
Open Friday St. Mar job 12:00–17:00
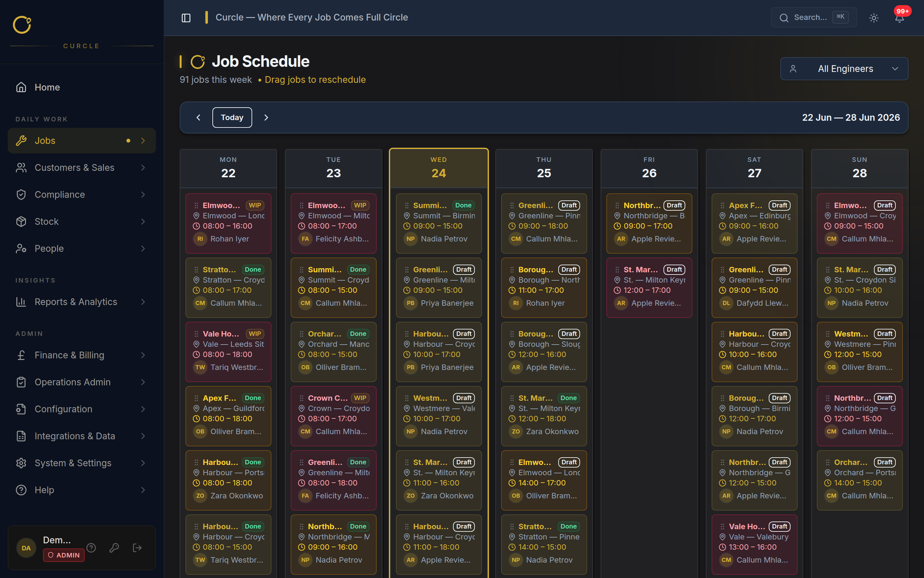pos(649,287)
